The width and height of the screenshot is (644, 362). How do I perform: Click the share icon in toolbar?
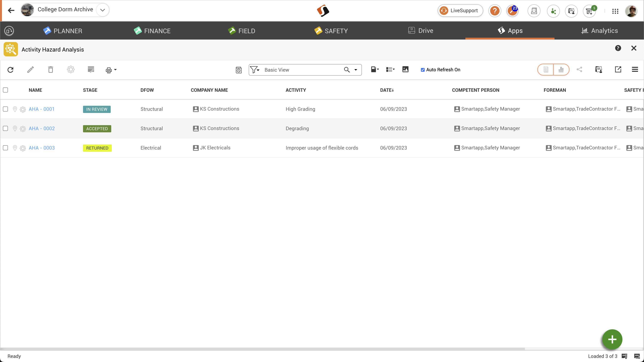click(x=579, y=69)
